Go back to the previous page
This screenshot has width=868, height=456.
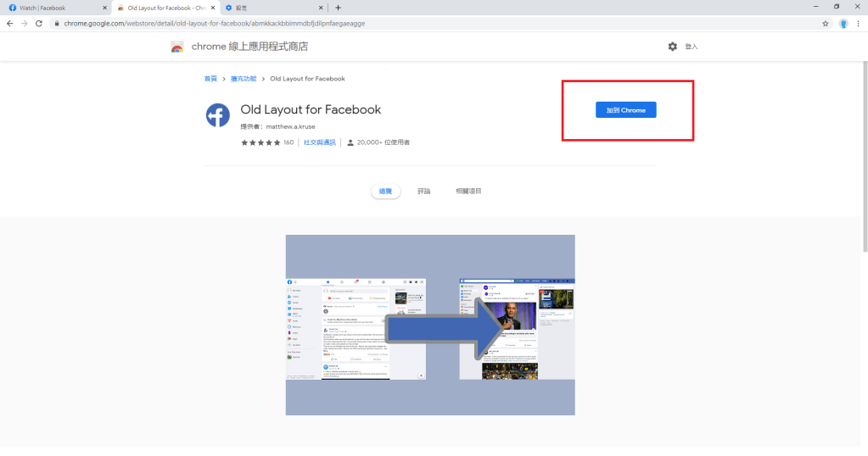point(9,24)
